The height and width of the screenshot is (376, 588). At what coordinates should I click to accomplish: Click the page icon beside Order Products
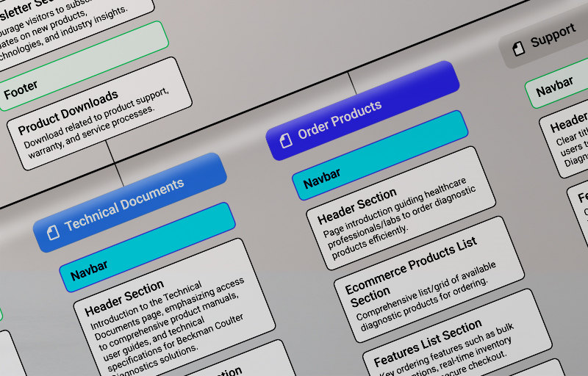286,139
